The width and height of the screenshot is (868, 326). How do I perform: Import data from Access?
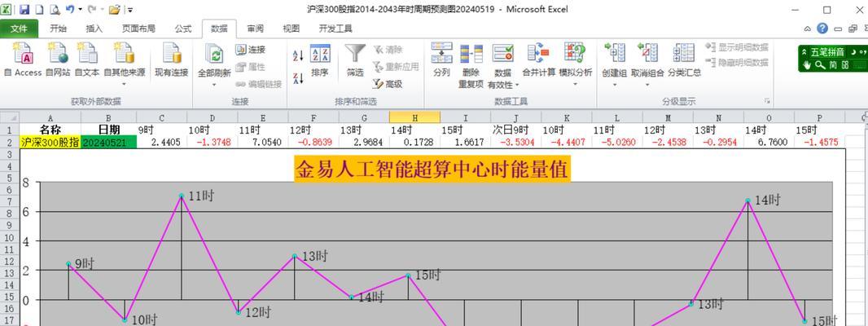(x=23, y=59)
